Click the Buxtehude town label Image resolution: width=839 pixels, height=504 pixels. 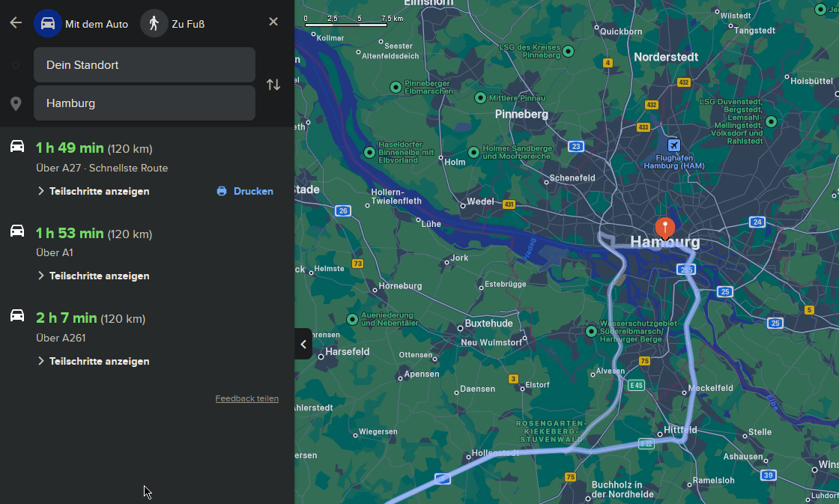[x=488, y=324]
